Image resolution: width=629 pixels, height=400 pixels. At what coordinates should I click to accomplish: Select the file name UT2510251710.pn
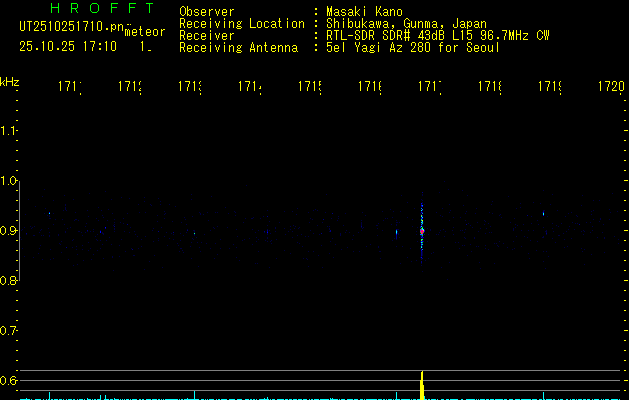point(71,27)
